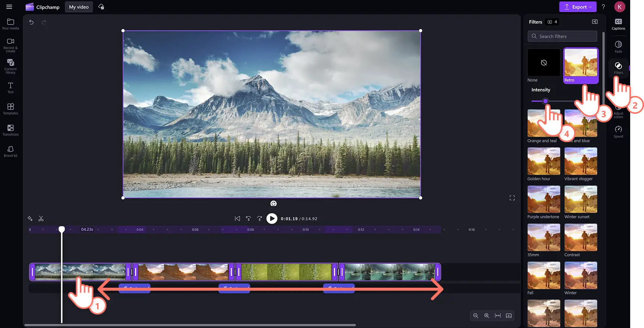Click the My video title
Image resolution: width=644 pixels, height=328 pixels.
tap(79, 7)
